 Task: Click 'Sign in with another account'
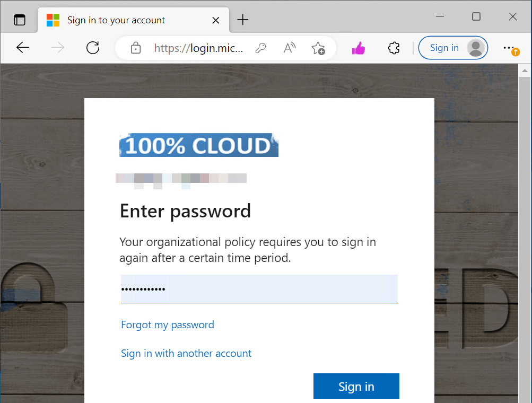(x=186, y=353)
